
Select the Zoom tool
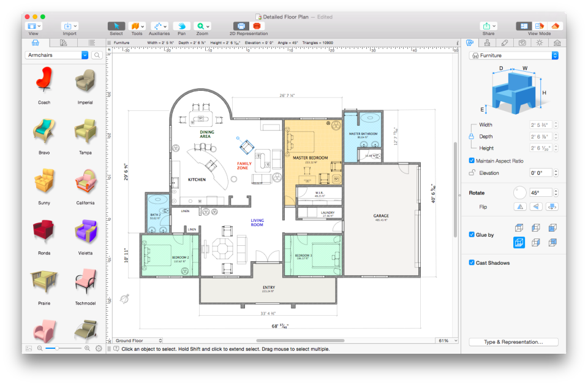click(x=199, y=26)
